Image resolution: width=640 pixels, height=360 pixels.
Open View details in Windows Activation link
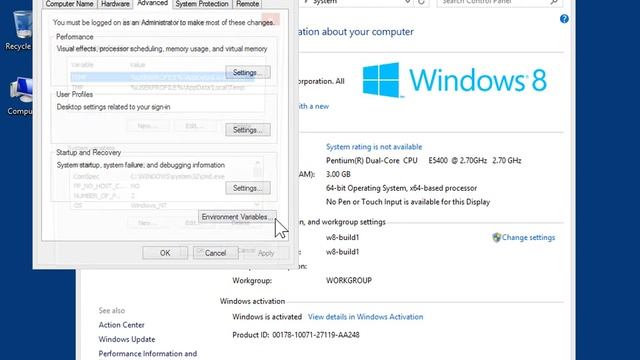(x=365, y=317)
